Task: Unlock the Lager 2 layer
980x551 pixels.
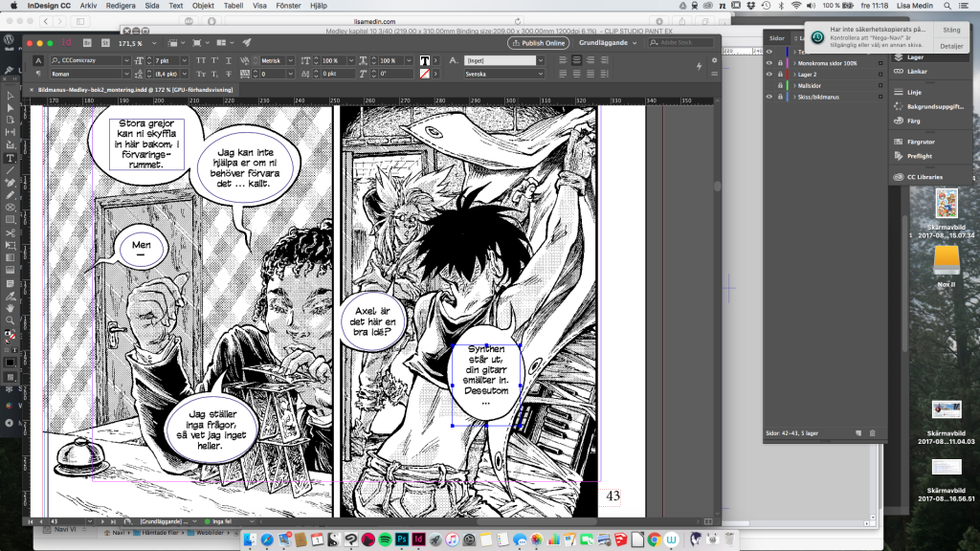Action: (780, 75)
